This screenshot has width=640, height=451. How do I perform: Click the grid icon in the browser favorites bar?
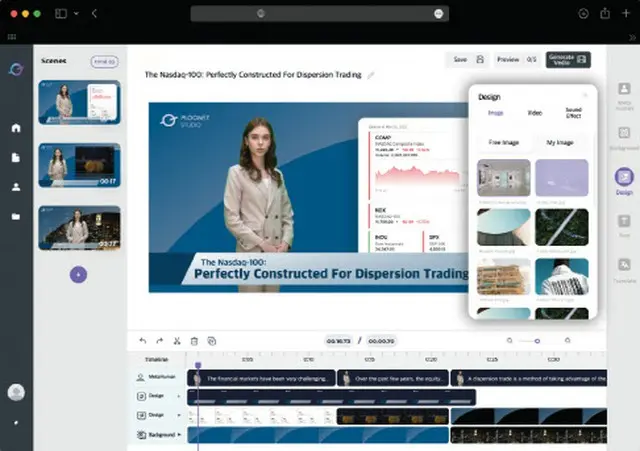tap(12, 37)
